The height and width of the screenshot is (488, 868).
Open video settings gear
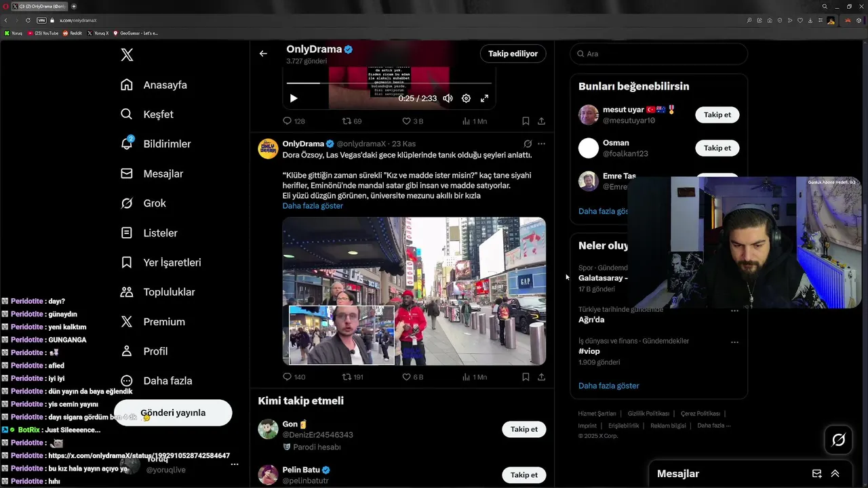466,98
